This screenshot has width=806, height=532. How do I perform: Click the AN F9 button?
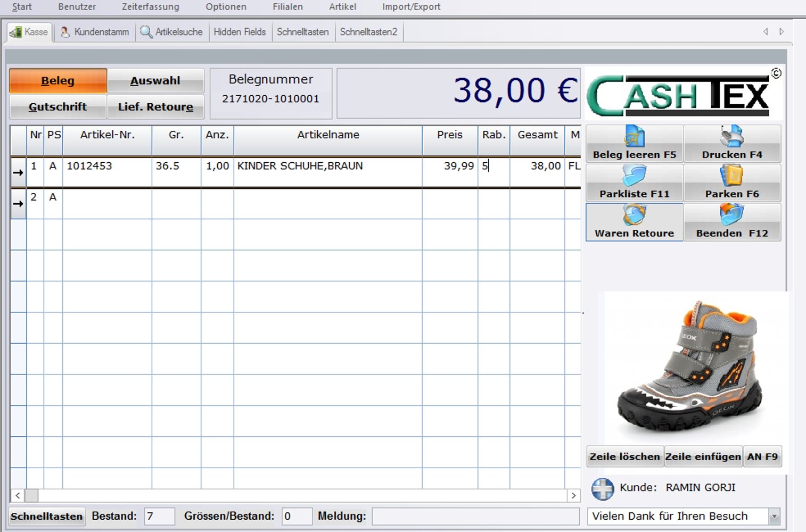pyautogui.click(x=762, y=456)
